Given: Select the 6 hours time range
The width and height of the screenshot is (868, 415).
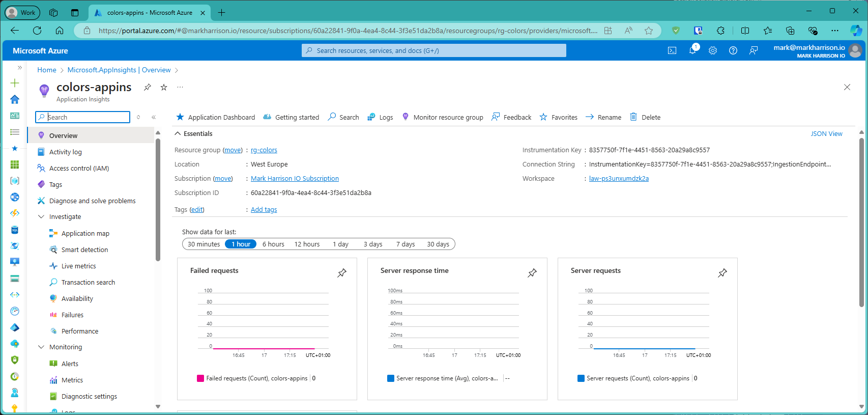Looking at the screenshot, I should tap(273, 244).
